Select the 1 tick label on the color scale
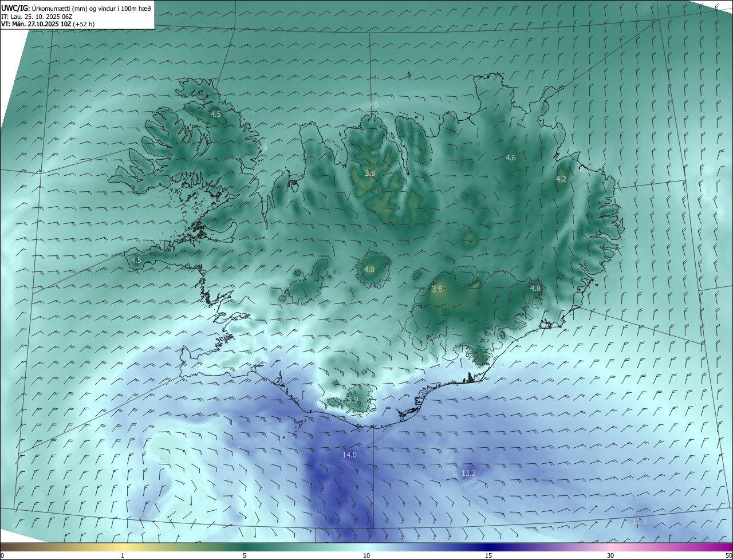Screen dimensions: 733x560 coord(123,555)
